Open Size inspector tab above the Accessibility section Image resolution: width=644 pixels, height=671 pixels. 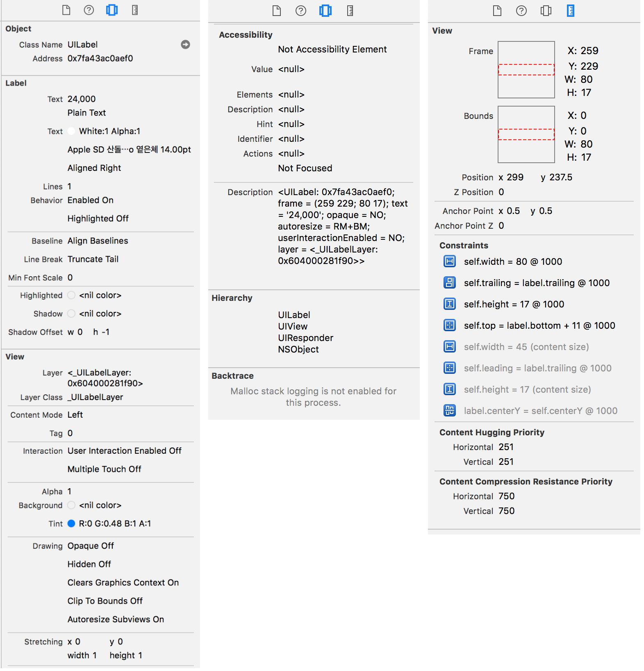pyautogui.click(x=350, y=11)
